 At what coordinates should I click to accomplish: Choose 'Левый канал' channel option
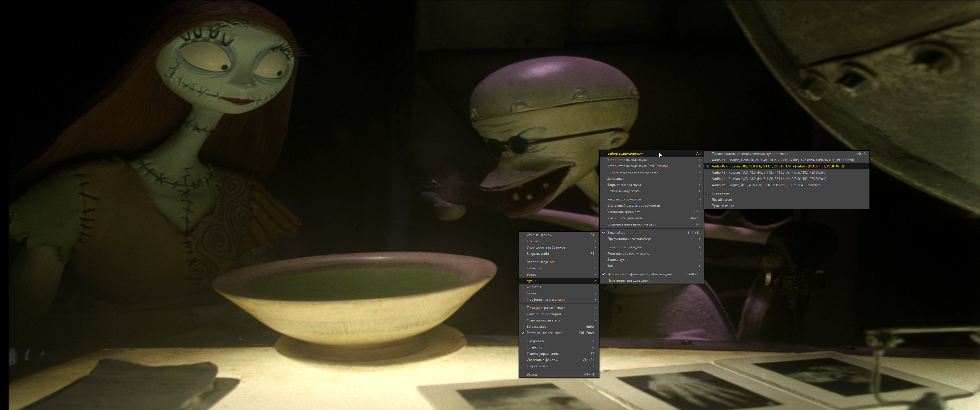pyautogui.click(x=786, y=200)
